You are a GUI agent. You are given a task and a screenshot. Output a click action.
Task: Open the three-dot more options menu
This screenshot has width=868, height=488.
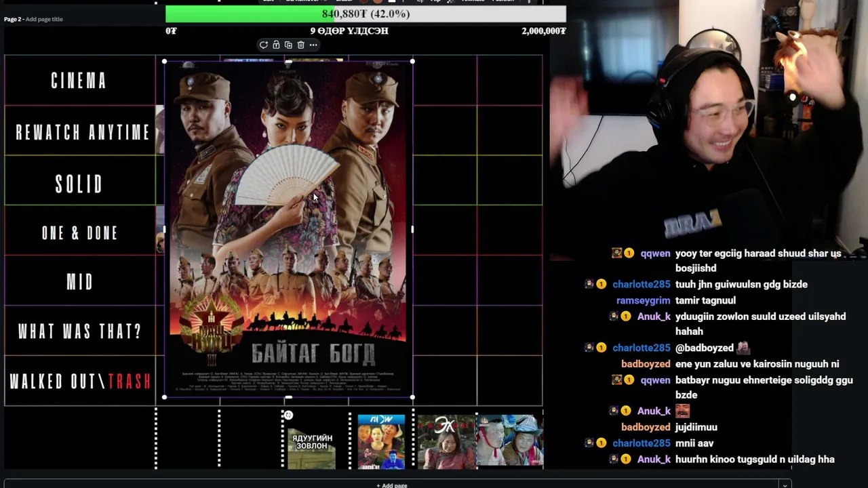(x=313, y=45)
